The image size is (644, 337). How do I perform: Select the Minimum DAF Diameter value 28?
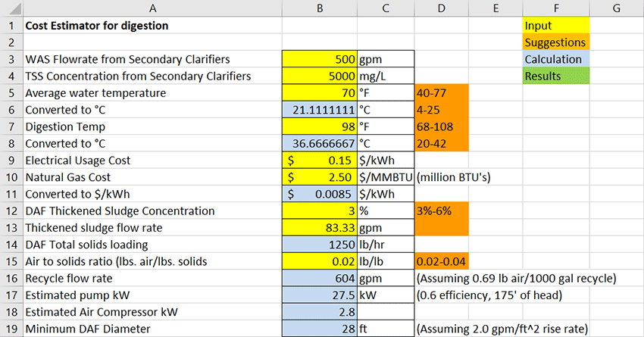[x=319, y=329]
